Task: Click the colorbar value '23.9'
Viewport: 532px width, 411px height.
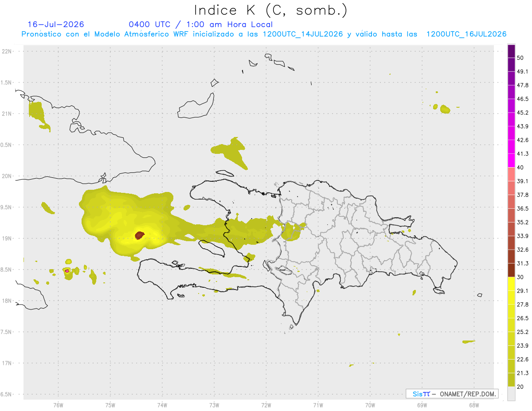Action: coord(523,346)
